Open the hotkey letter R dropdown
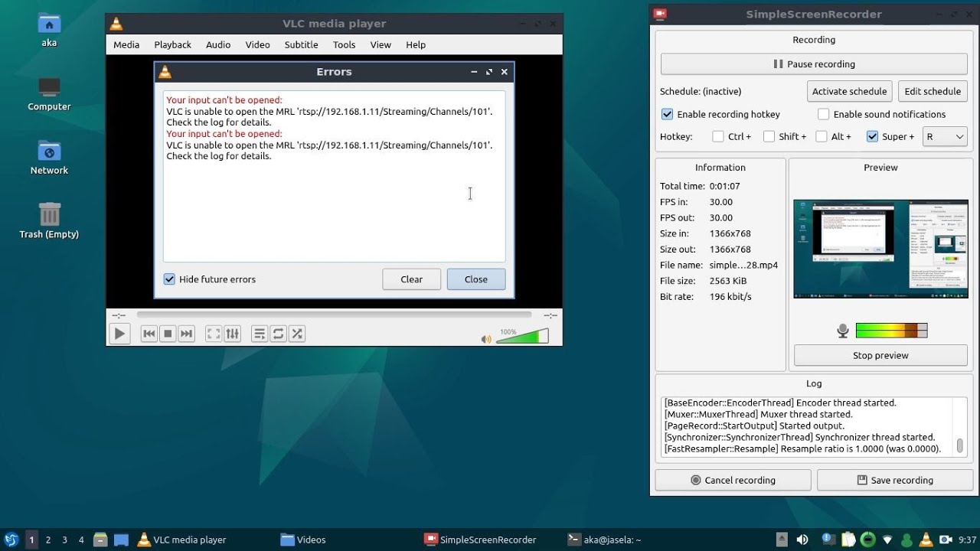The height and width of the screenshot is (551, 980). click(945, 136)
